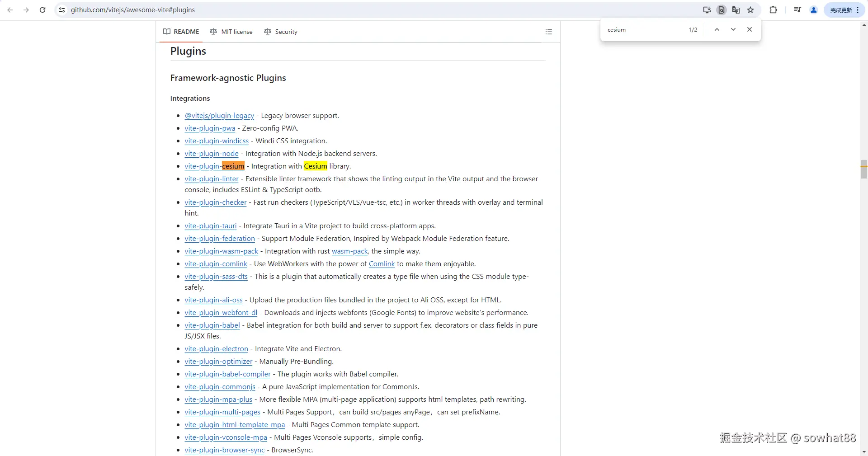Open the vite-plugin-multi-pages link
868x456 pixels.
(x=222, y=412)
